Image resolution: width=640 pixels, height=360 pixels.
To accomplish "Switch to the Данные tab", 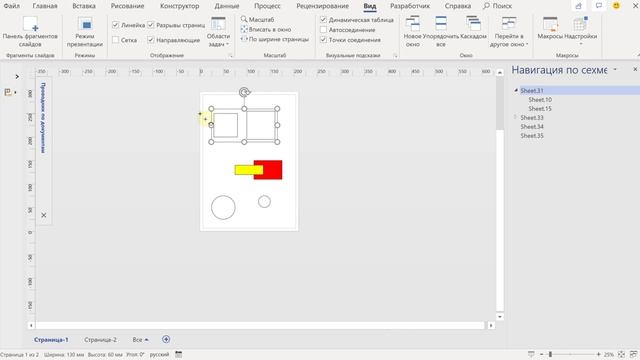I will pos(227,6).
